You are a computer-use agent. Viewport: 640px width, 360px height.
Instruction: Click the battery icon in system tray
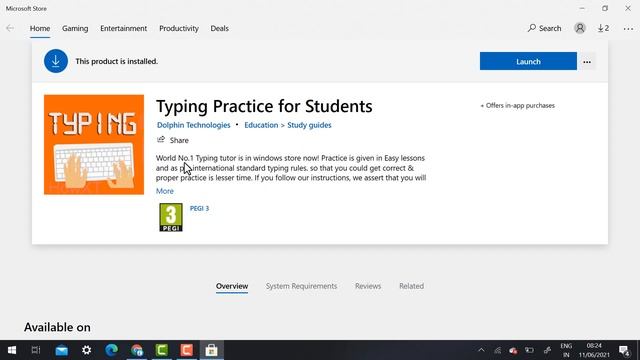pos(529,350)
